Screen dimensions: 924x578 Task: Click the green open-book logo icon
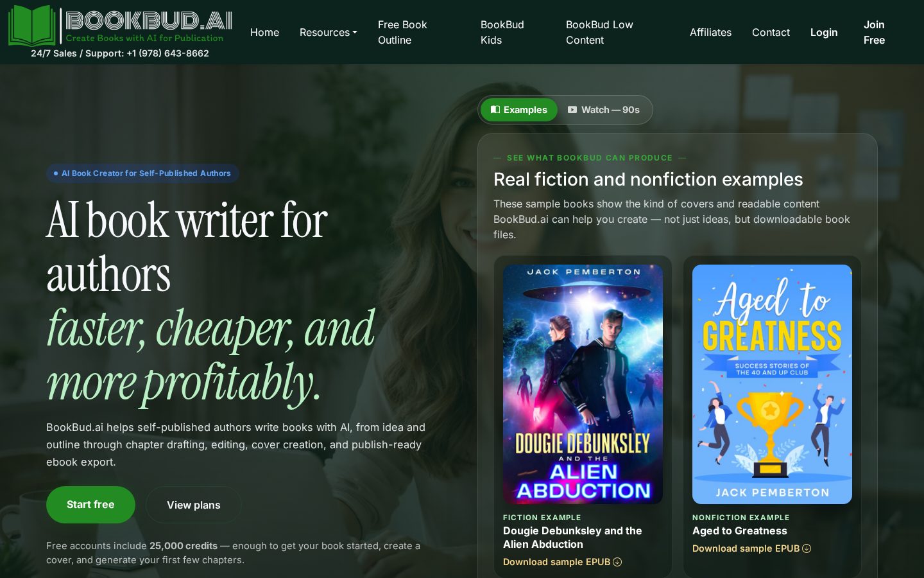(32, 26)
